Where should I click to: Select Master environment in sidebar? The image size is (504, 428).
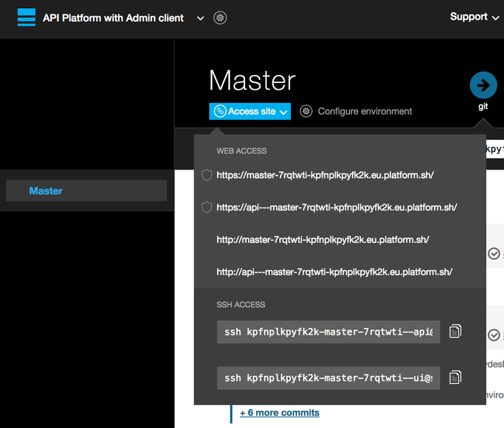86,191
